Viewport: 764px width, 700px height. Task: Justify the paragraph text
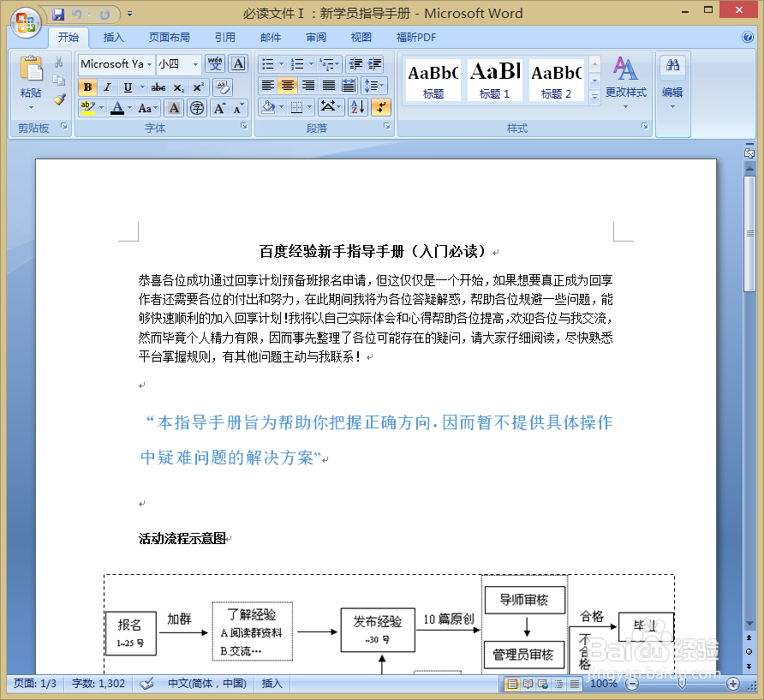tap(329, 86)
